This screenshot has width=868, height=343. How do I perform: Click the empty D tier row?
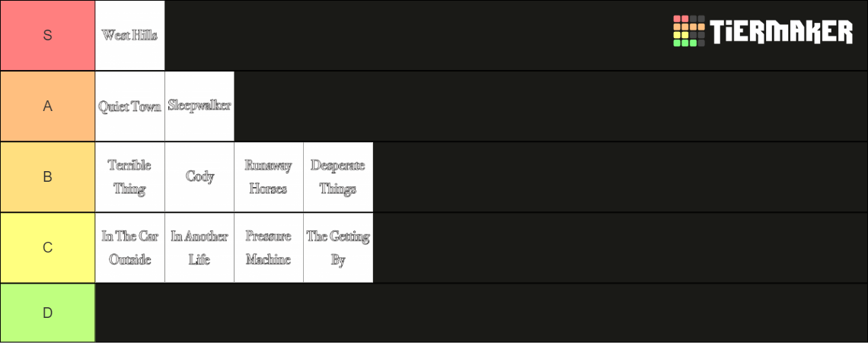481,313
